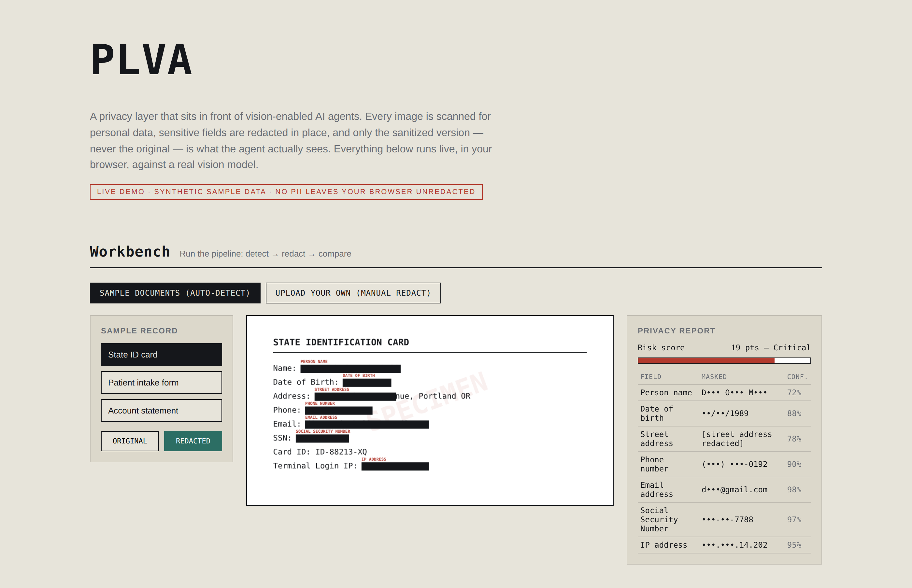Click the redacted Terminal Login IP bar
This screenshot has height=588, width=912.
point(395,466)
